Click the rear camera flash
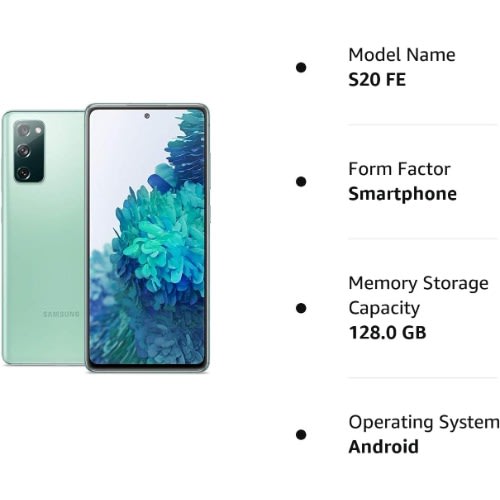This screenshot has height=500, width=500. pos(38,130)
